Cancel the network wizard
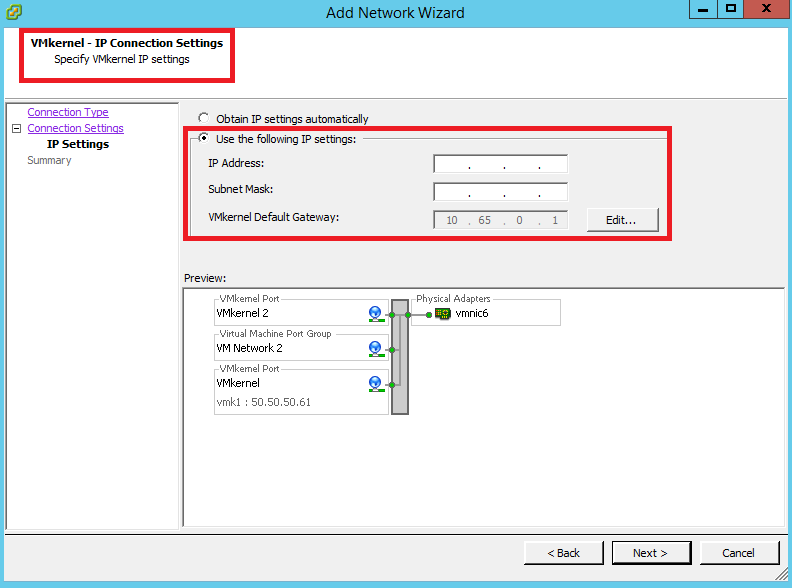 [x=739, y=553]
